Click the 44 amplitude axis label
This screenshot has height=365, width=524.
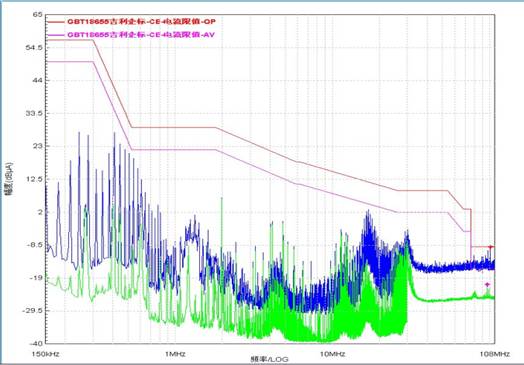[38, 81]
